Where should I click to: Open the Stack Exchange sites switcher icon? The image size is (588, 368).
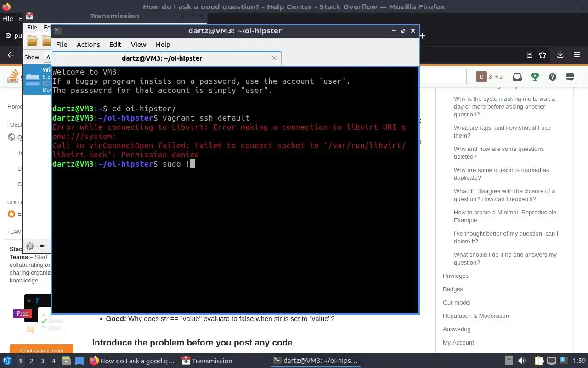[x=570, y=77]
